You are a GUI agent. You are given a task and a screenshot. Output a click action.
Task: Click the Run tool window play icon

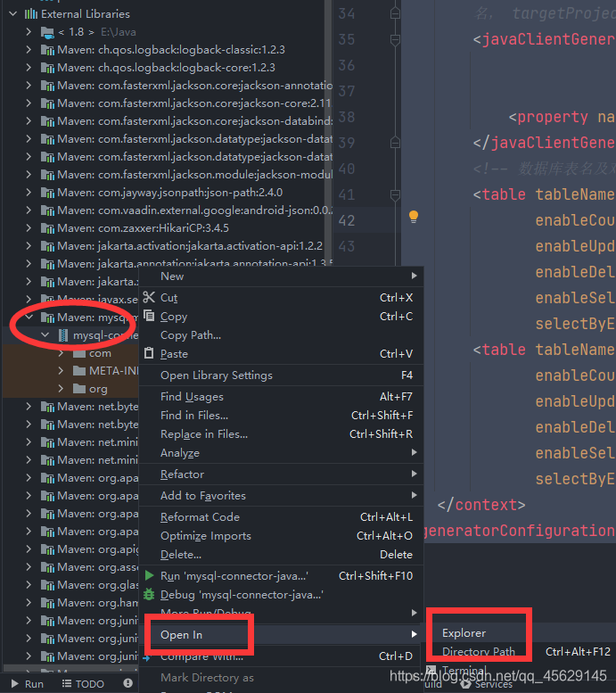pyautogui.click(x=15, y=684)
